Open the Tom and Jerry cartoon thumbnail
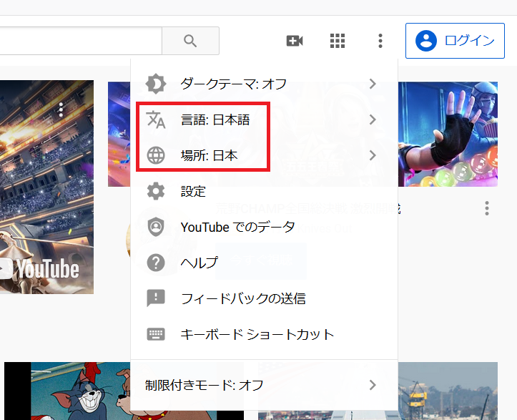Image resolution: width=517 pixels, height=420 pixels. pyautogui.click(x=67, y=391)
